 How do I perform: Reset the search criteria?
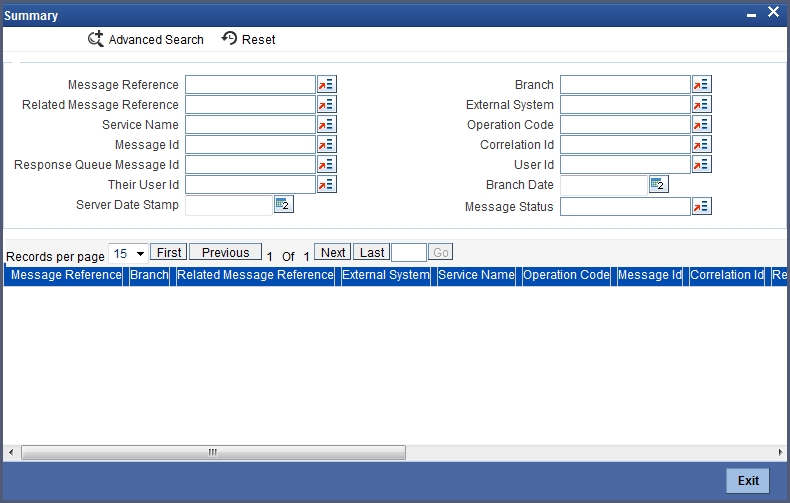coord(248,39)
